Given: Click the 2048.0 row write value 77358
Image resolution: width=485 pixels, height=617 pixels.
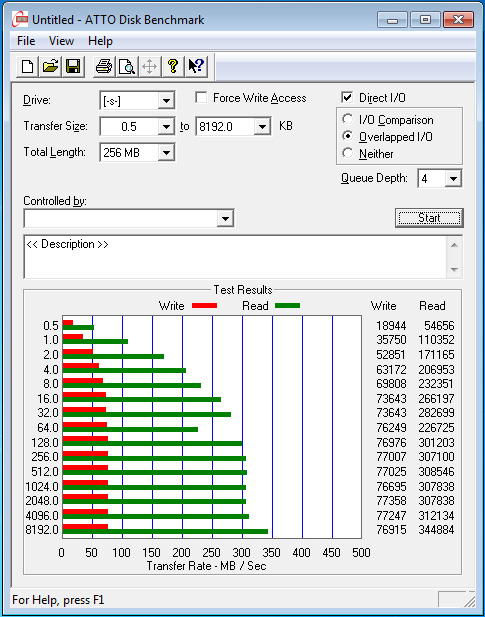Looking at the screenshot, I should pos(391,501).
